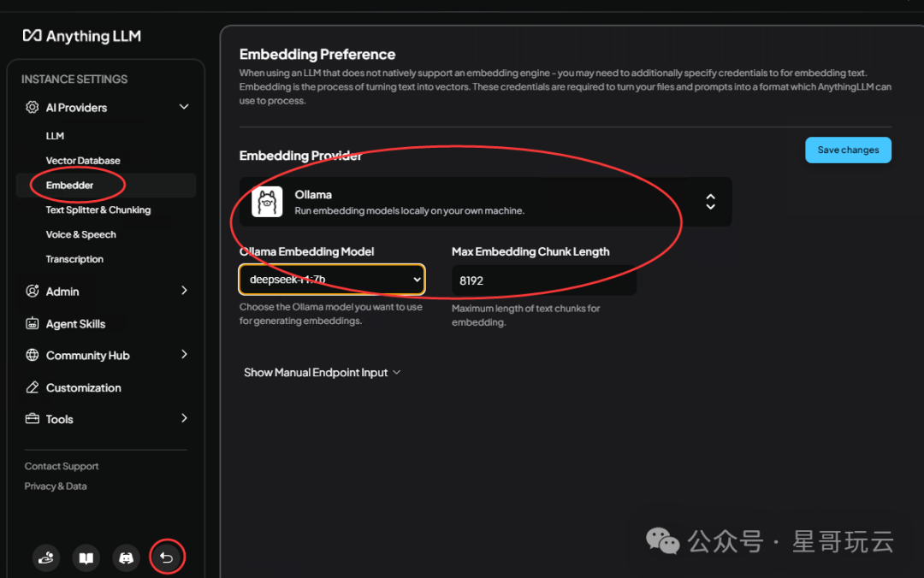Expand the Community Hub chevron
Image resolution: width=924 pixels, height=578 pixels.
pyautogui.click(x=184, y=355)
